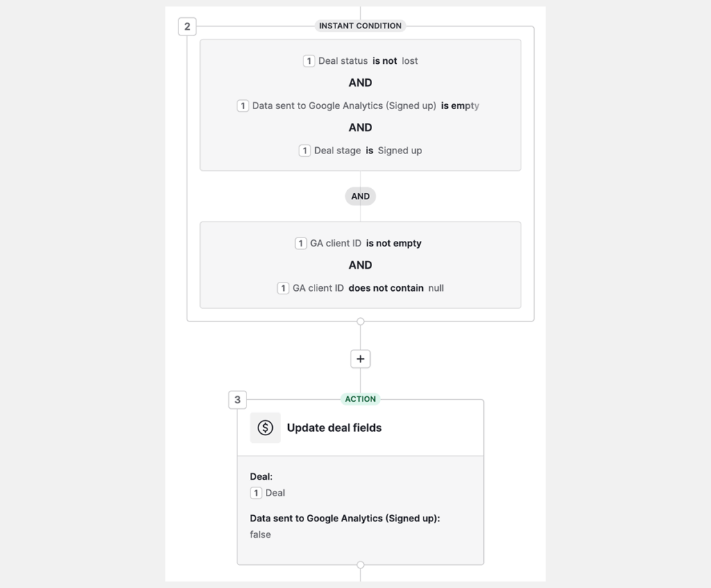
Task: Select Data sent to Google Analytics is empty condition
Action: [x=365, y=106]
